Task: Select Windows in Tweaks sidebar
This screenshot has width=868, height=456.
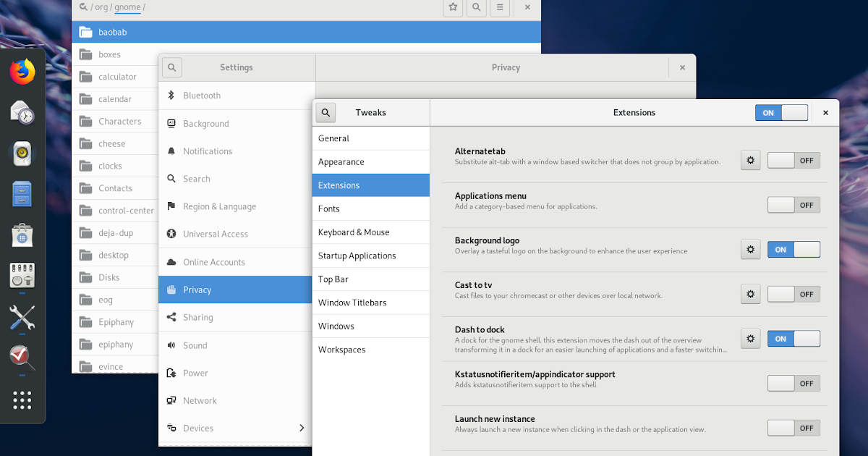Action: tap(371, 326)
